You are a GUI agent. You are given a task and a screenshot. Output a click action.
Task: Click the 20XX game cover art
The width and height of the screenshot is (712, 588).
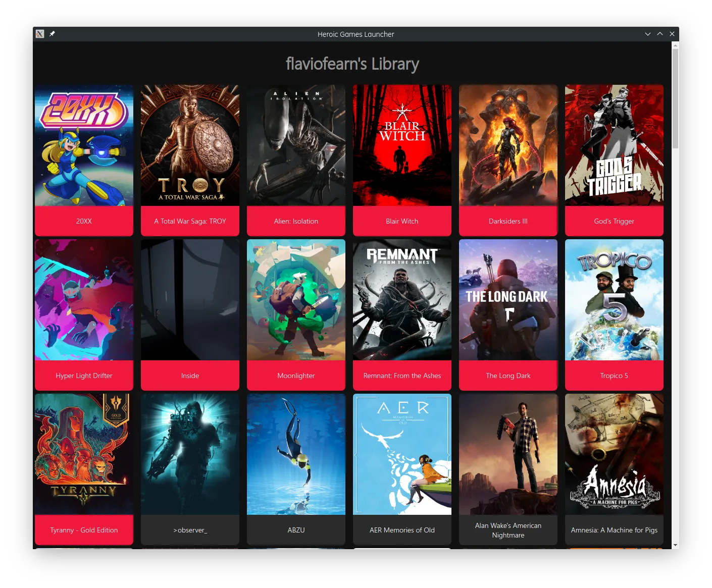83,145
